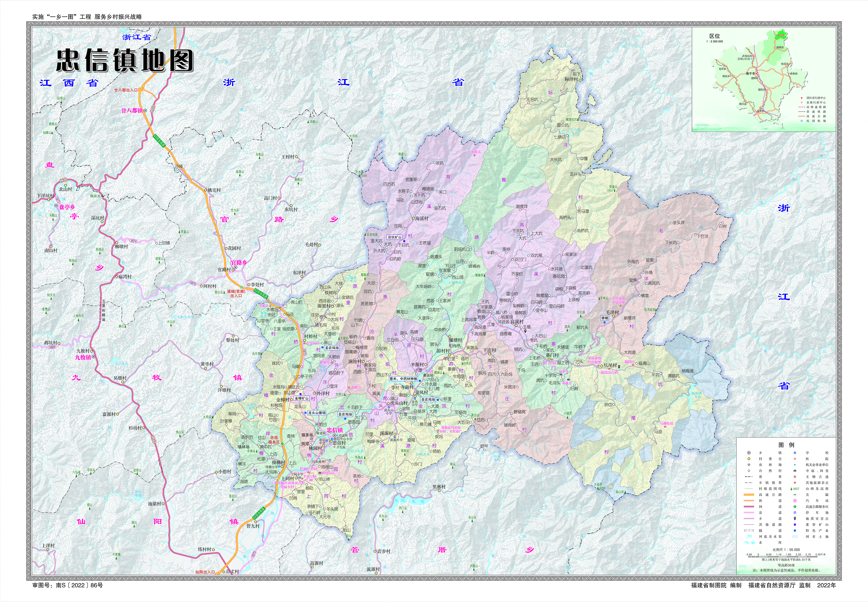Click the 际洋村 village label

tap(571, 80)
